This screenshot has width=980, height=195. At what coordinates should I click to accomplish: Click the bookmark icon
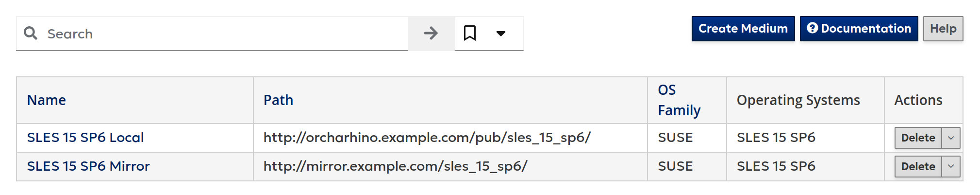[x=469, y=34]
